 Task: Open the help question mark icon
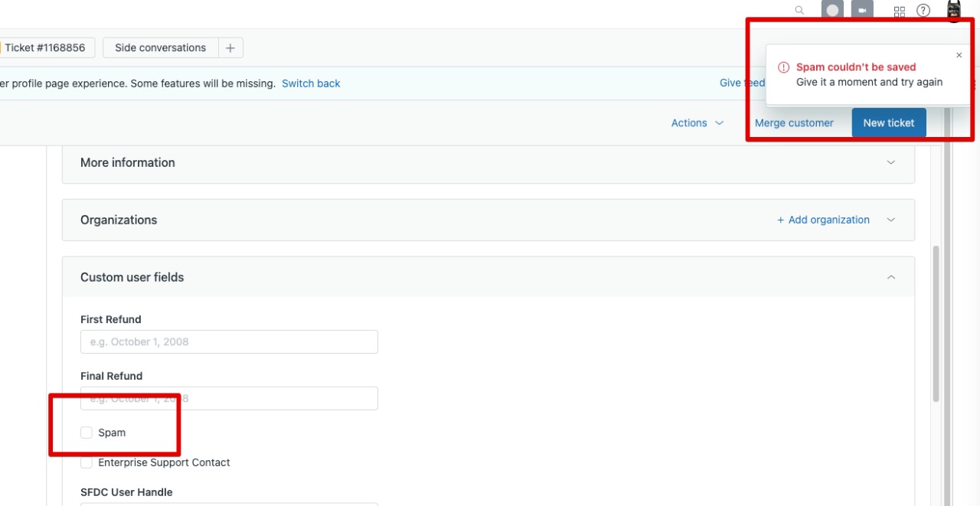923,11
